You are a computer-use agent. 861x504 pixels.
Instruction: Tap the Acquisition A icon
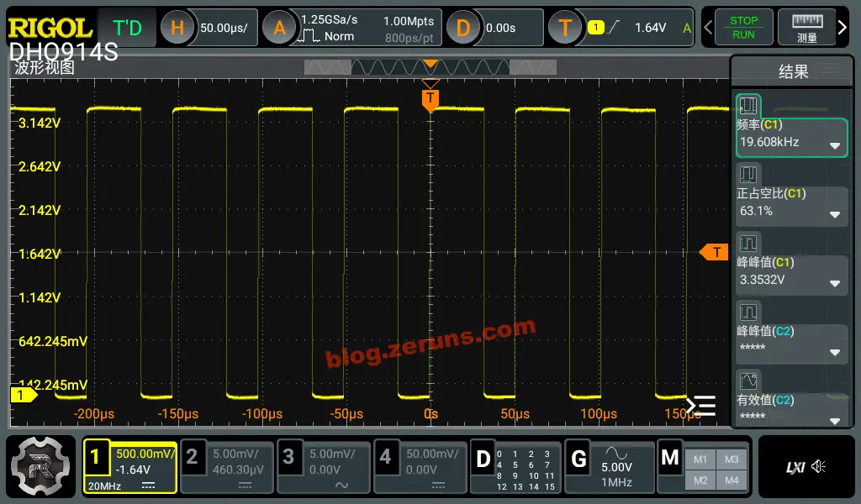(279, 28)
